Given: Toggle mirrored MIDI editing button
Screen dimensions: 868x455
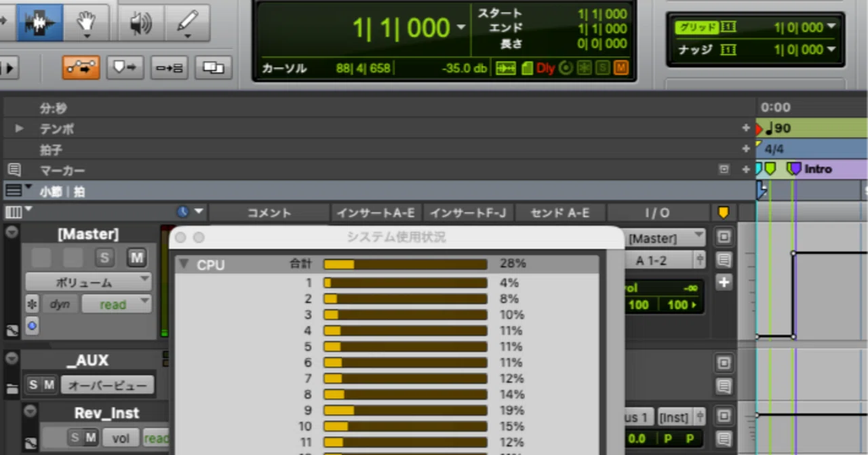Looking at the screenshot, I should (213, 67).
